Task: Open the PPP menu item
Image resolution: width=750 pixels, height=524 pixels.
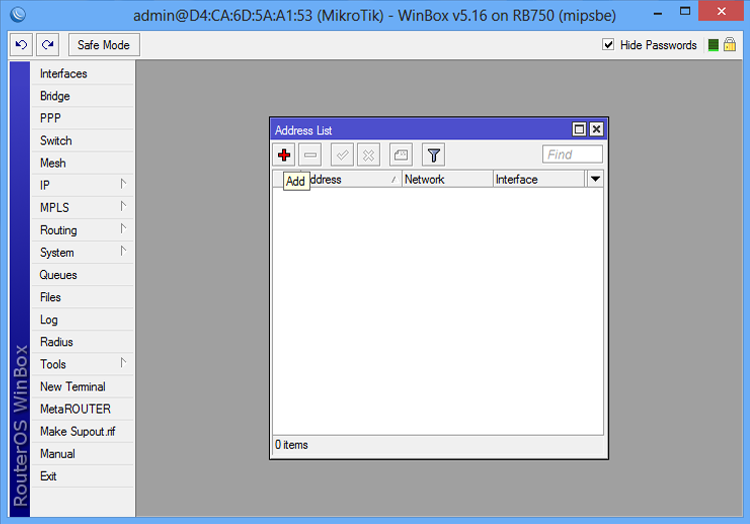Action: coord(82,118)
